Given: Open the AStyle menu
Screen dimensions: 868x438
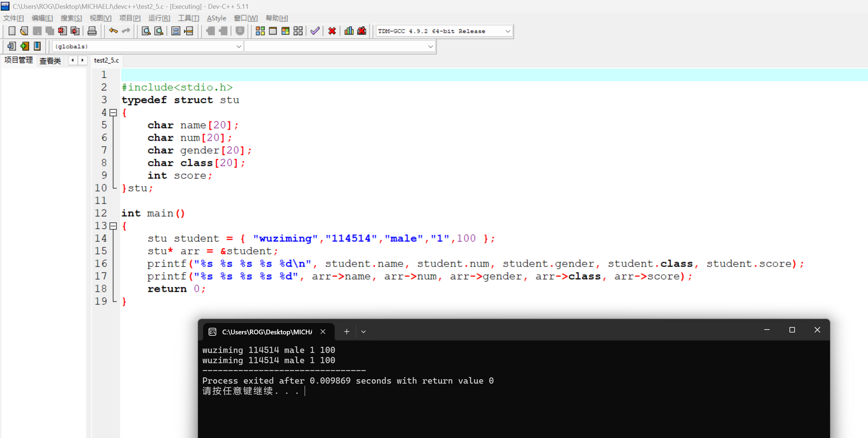Looking at the screenshot, I should (216, 18).
